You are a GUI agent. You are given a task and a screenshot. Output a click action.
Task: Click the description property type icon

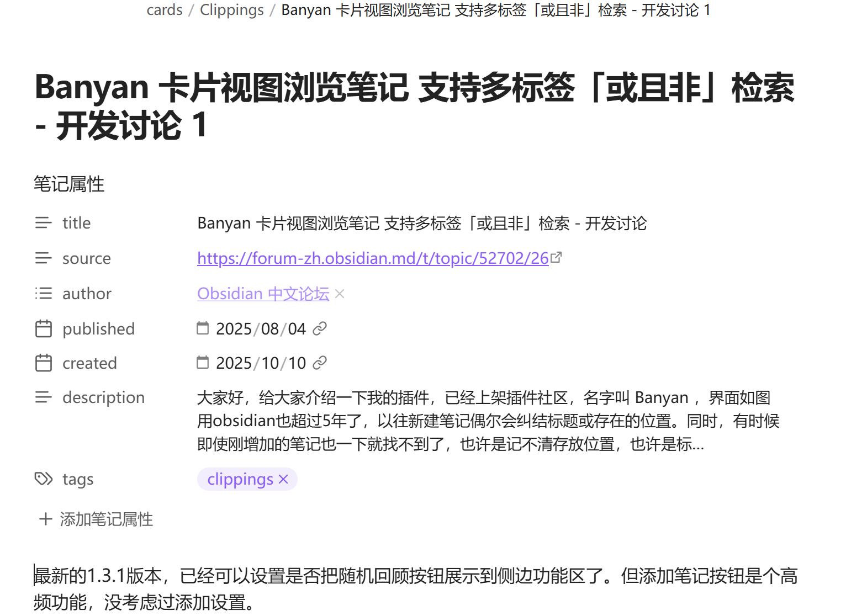point(43,397)
